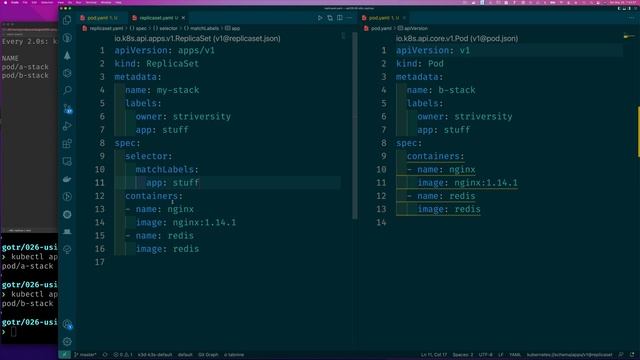Open errors and warnings count in status bar

click(123, 355)
